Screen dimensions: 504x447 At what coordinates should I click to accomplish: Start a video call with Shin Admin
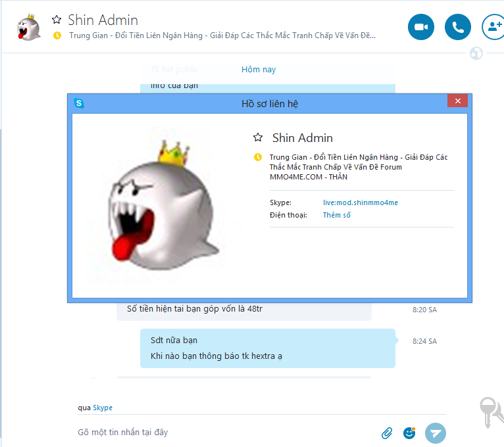(x=420, y=27)
